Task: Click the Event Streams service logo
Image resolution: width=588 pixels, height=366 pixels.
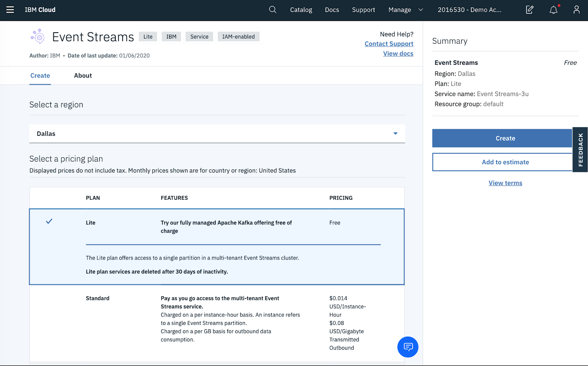Action: pos(37,37)
